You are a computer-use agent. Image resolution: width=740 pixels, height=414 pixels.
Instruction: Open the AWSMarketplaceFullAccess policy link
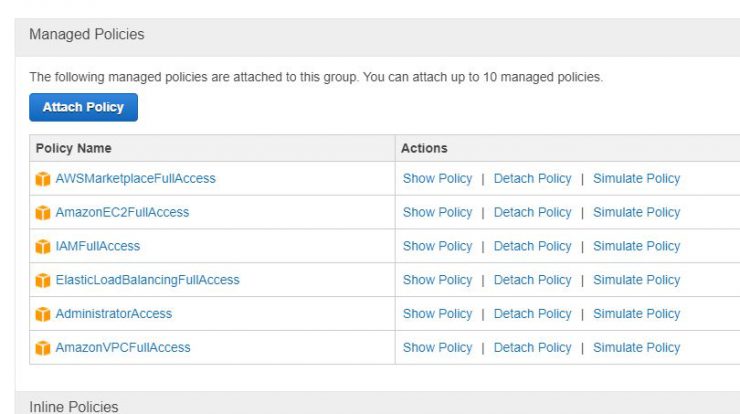(x=135, y=178)
